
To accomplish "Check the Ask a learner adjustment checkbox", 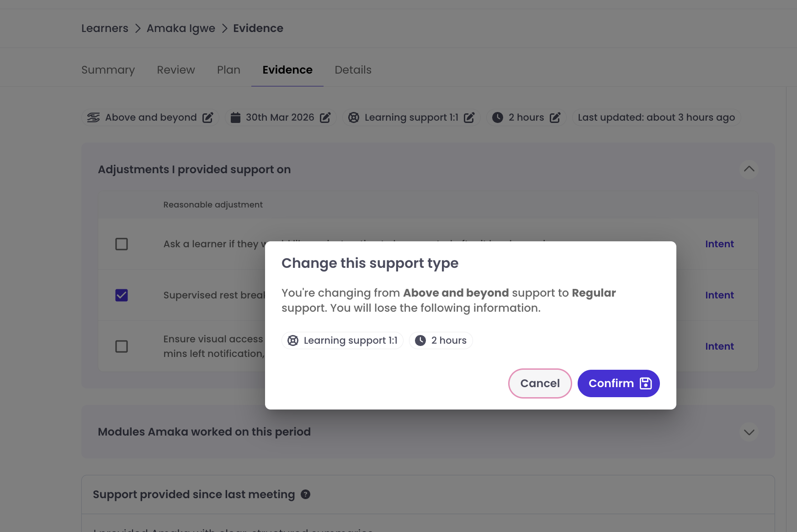I will [x=122, y=244].
